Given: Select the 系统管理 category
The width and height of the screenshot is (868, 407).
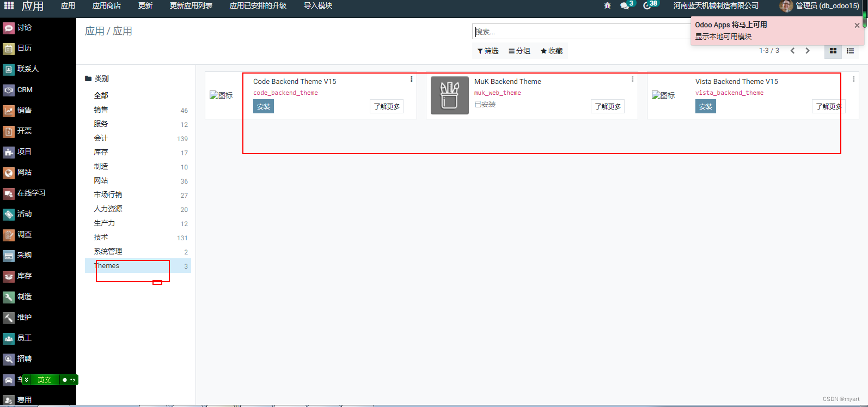Looking at the screenshot, I should click(138, 252).
